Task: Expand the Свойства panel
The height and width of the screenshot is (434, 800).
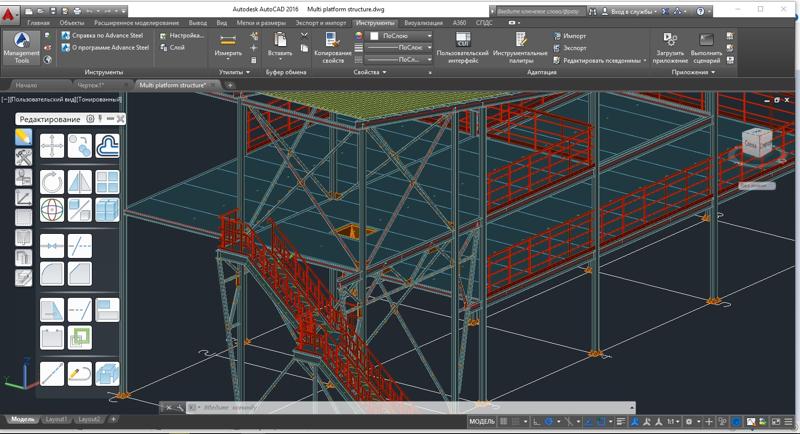Action: 370,72
